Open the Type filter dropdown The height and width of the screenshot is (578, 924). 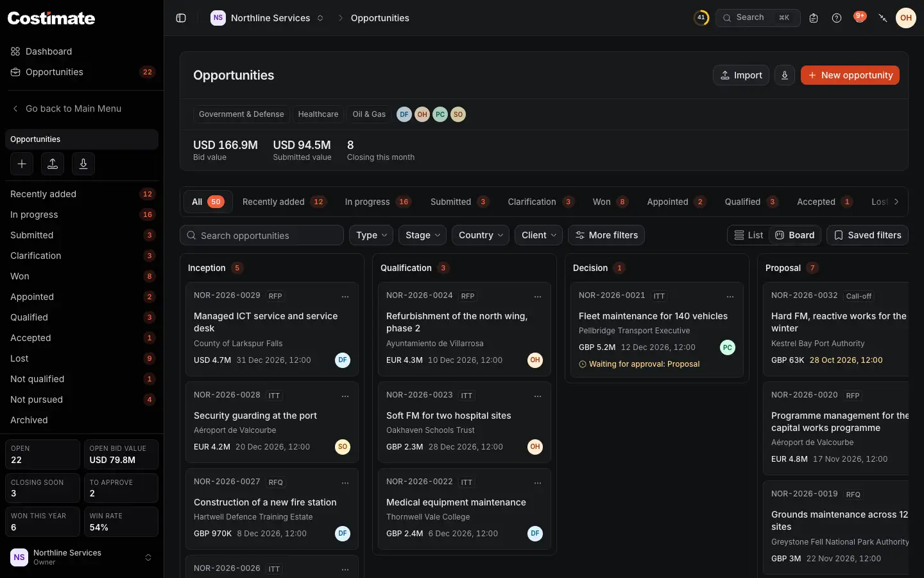[371, 235]
